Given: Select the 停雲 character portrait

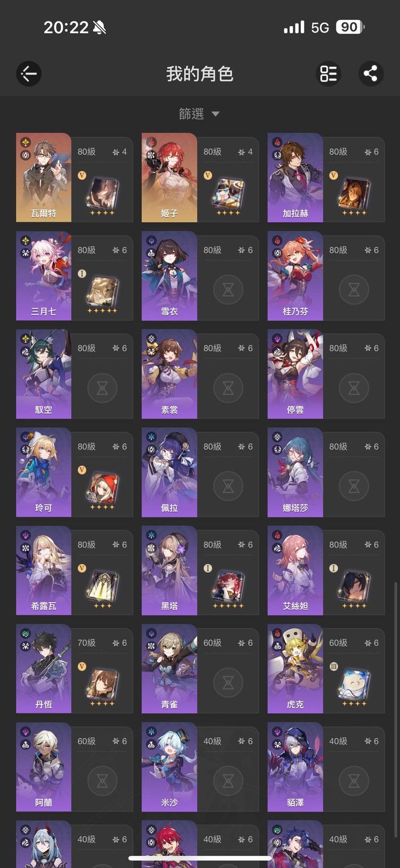Looking at the screenshot, I should (x=295, y=374).
